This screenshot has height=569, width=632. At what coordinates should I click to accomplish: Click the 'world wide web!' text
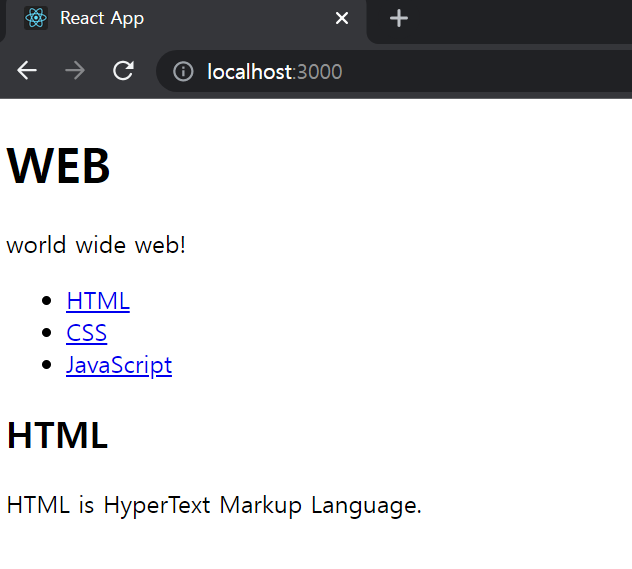pyautogui.click(x=96, y=245)
